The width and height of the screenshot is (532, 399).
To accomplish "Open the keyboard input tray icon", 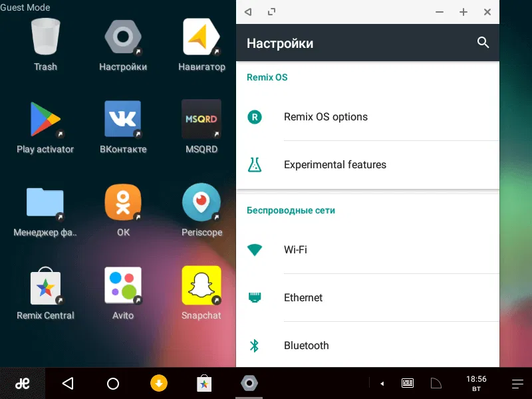I will point(408,384).
